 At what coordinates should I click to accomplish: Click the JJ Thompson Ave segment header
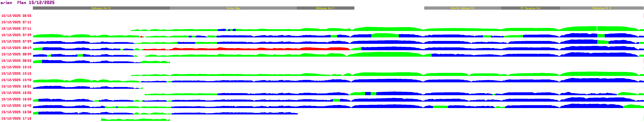(x=530, y=8)
